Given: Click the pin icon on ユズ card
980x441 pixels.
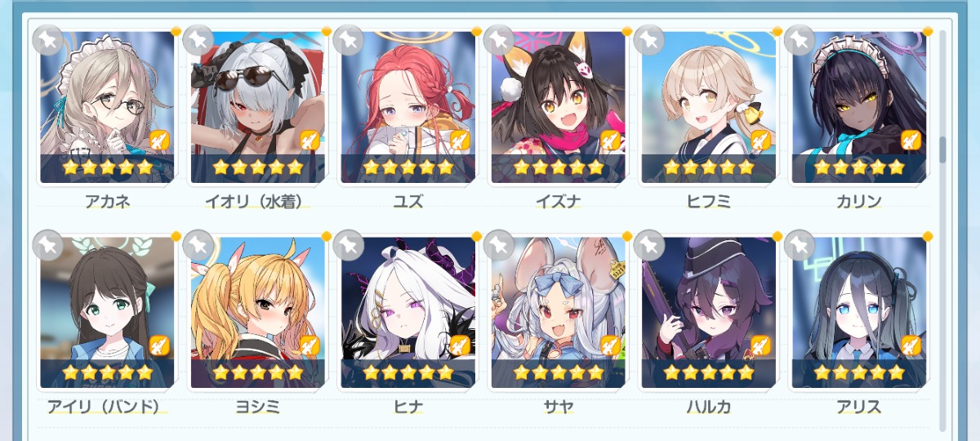Looking at the screenshot, I should pyautogui.click(x=348, y=39).
